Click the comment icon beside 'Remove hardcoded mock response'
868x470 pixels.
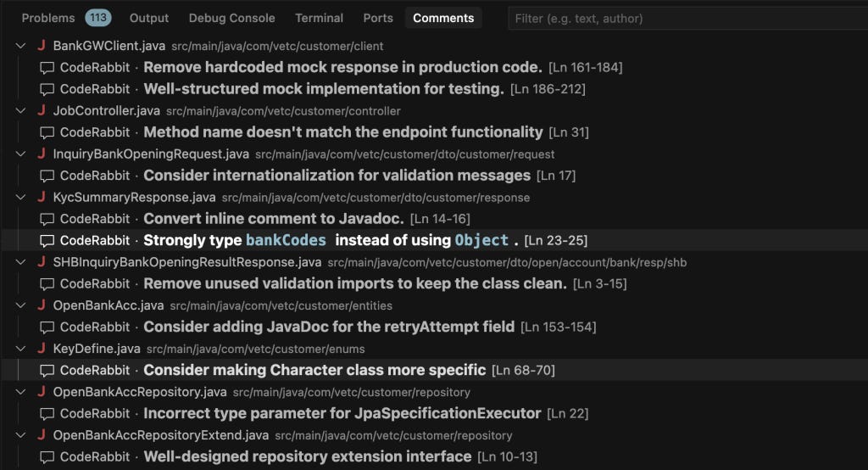pos(47,68)
